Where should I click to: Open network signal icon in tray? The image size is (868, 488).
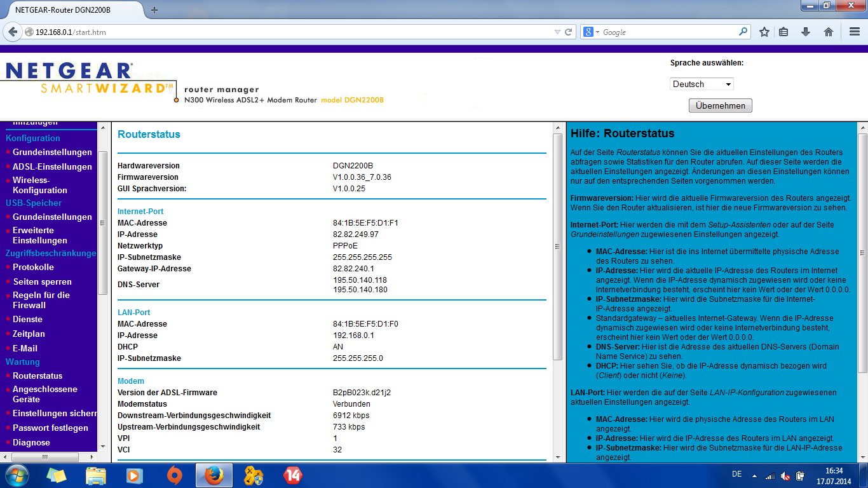pos(770,475)
